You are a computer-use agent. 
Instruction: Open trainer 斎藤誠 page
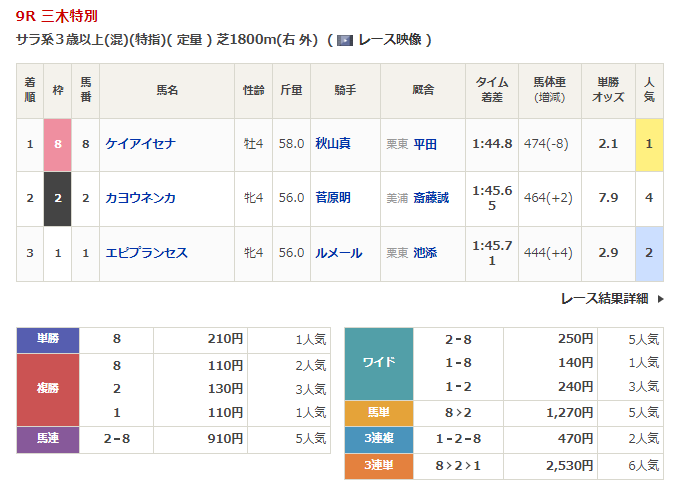point(432,198)
